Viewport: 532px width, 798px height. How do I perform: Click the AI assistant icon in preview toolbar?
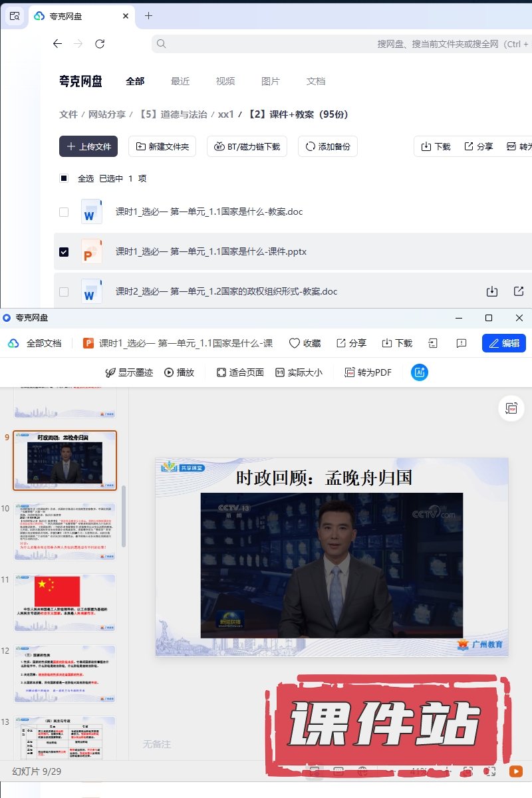420,372
